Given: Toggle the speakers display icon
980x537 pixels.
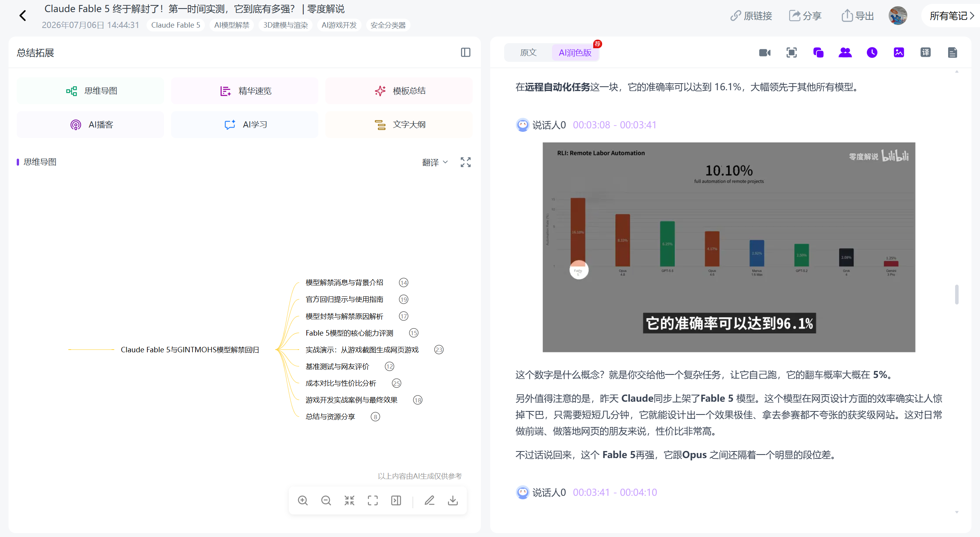Looking at the screenshot, I should [845, 52].
